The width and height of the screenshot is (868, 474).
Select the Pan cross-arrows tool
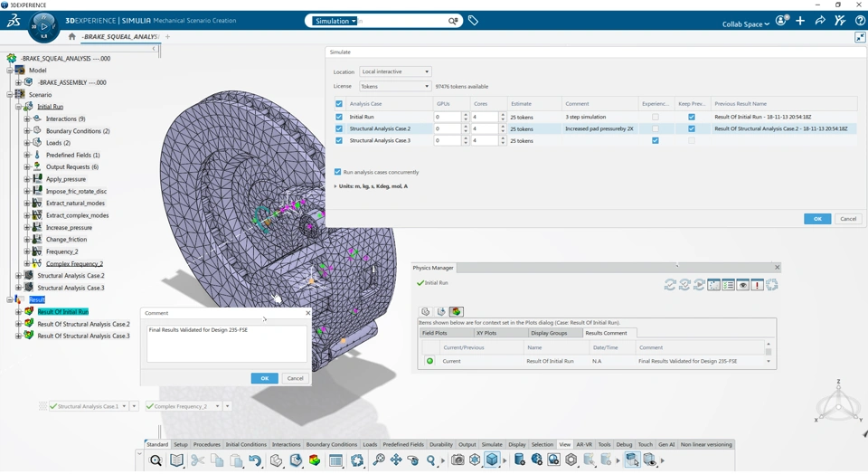click(396, 460)
